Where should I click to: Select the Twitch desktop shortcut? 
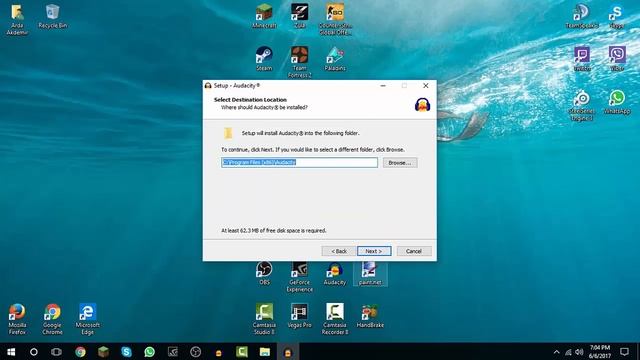click(582, 59)
